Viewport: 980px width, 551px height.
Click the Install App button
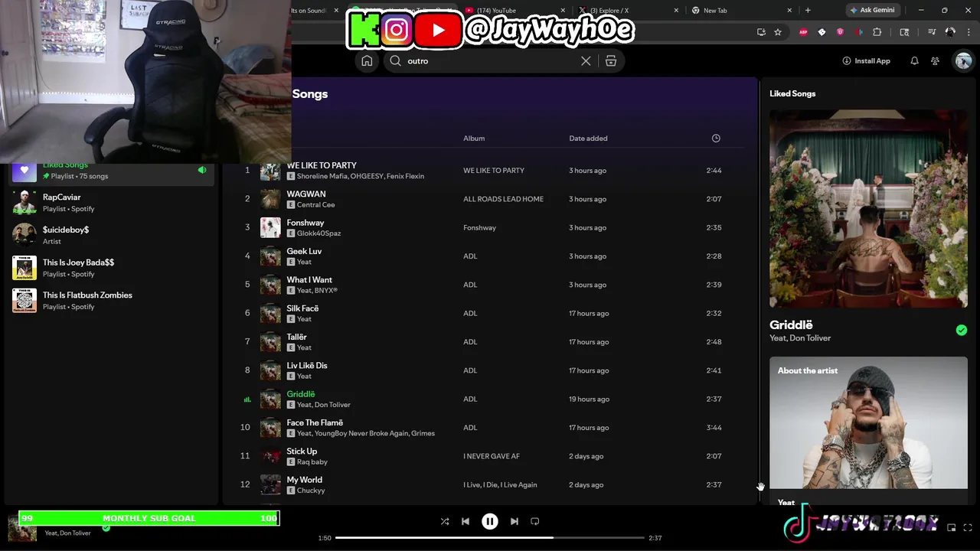click(x=866, y=61)
